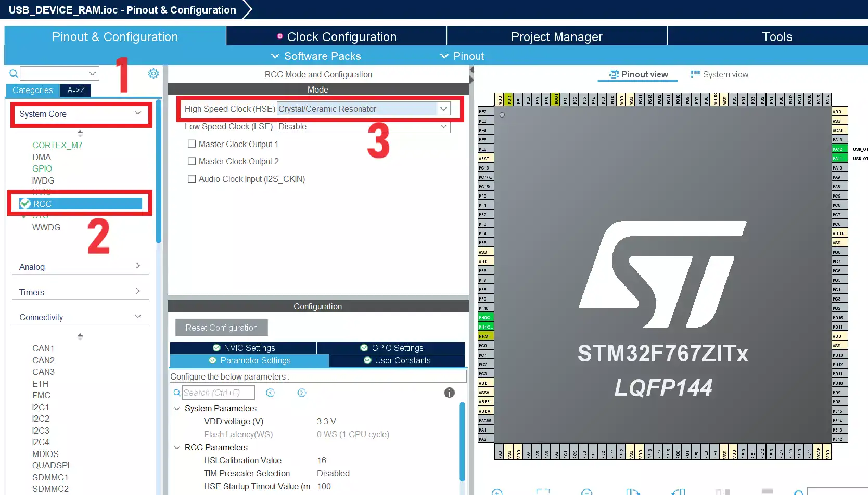Select CORTEX_M7 in System Core
This screenshot has height=495, width=868.
57,145
